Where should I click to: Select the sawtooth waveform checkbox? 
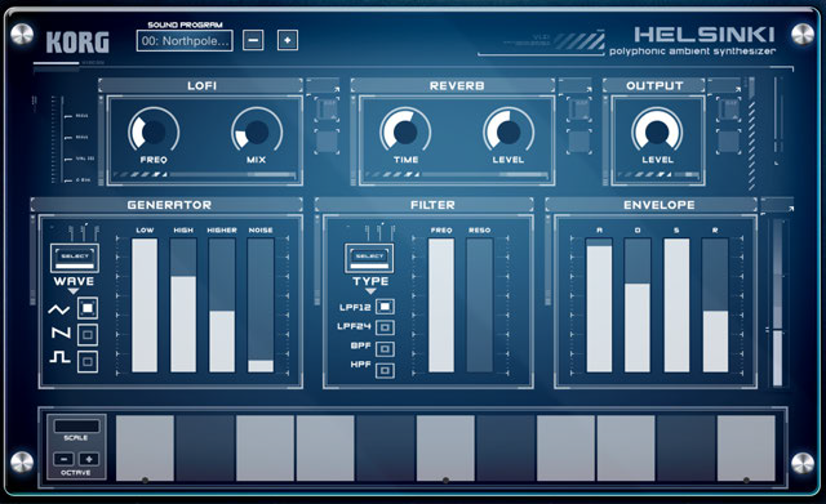pyautogui.click(x=87, y=334)
